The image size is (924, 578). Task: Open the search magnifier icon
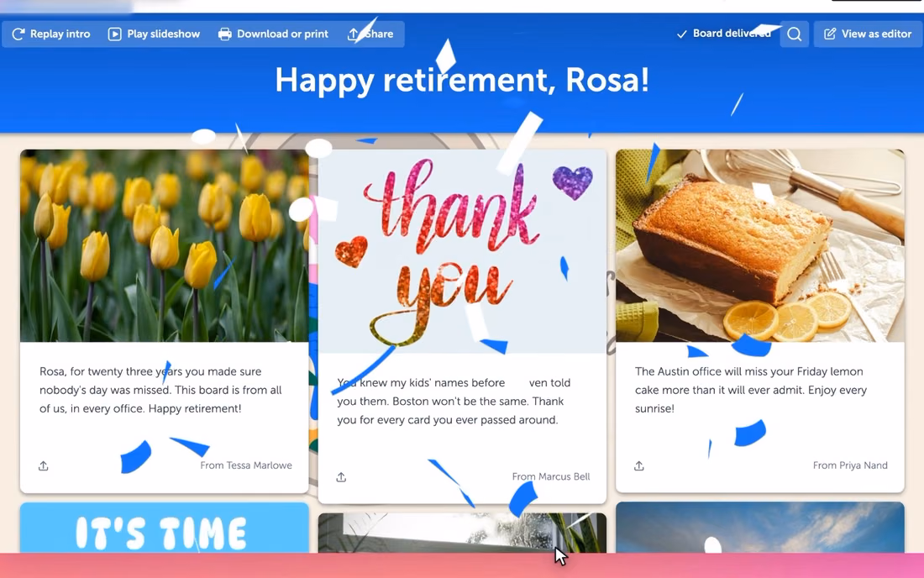coord(795,34)
